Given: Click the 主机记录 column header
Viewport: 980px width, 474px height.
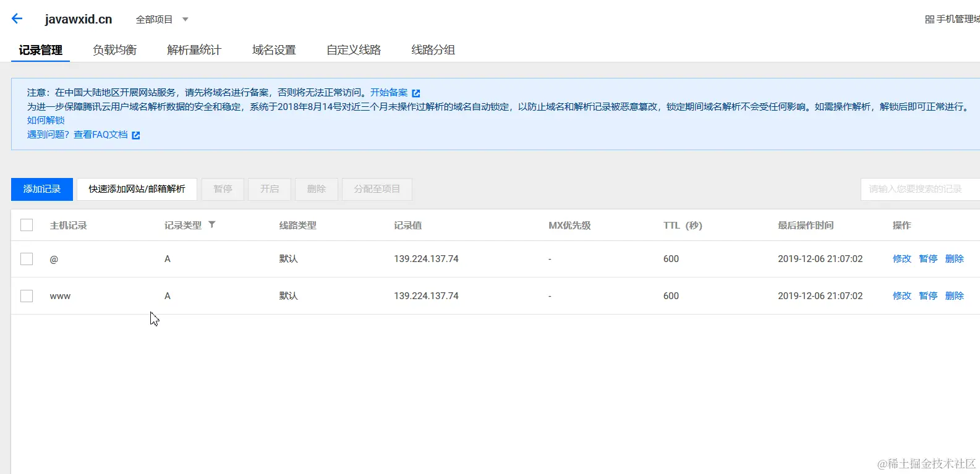Looking at the screenshot, I should click(x=69, y=226).
